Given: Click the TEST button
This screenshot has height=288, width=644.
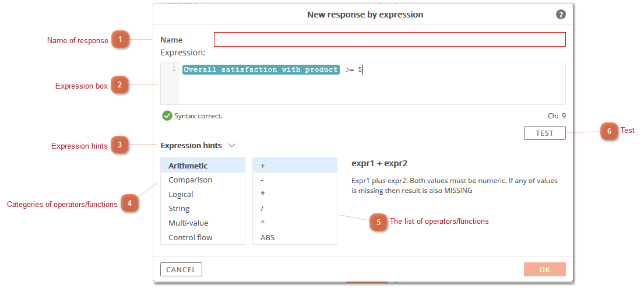Looking at the screenshot, I should (544, 133).
